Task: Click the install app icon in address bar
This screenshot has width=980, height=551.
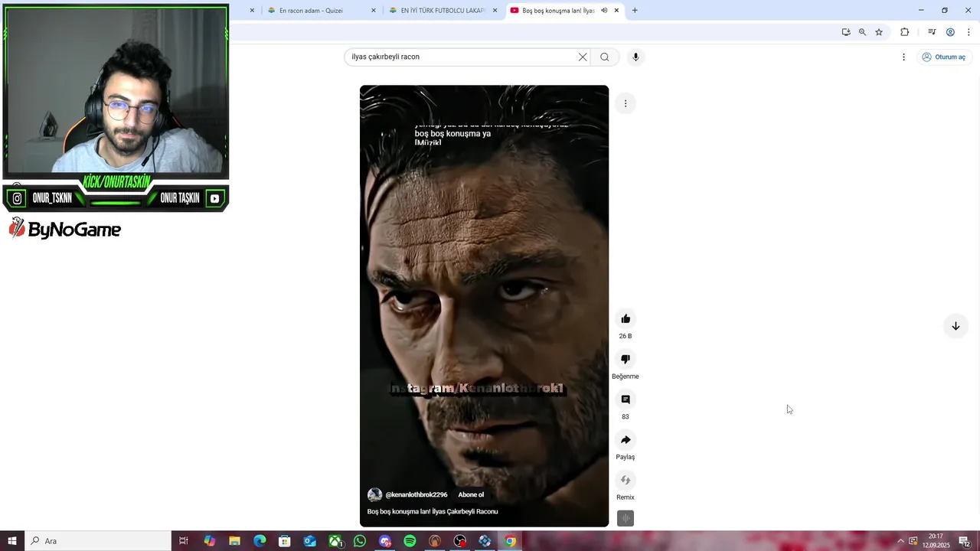Action: pyautogui.click(x=846, y=32)
